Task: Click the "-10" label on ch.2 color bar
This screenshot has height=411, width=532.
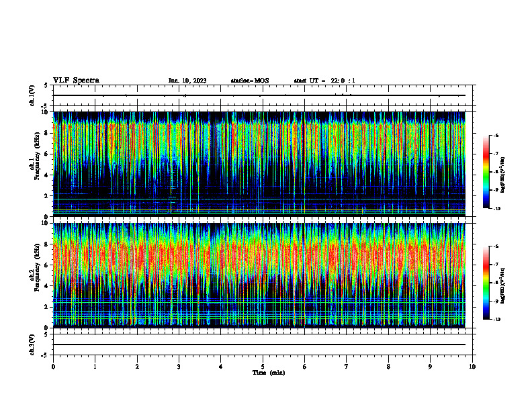Action: pyautogui.click(x=496, y=320)
